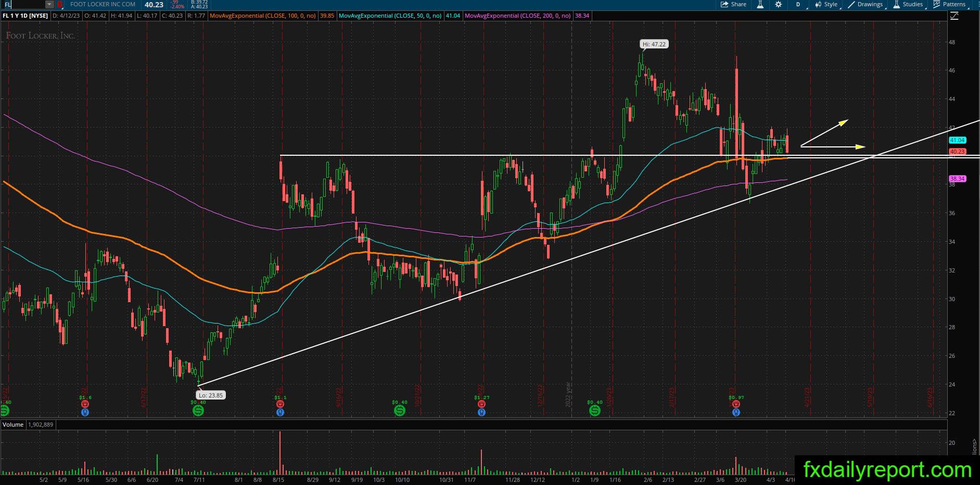The width and height of the screenshot is (980, 485).
Task: Click the 6/16/23 expiration date marker
Action: pos(930,397)
